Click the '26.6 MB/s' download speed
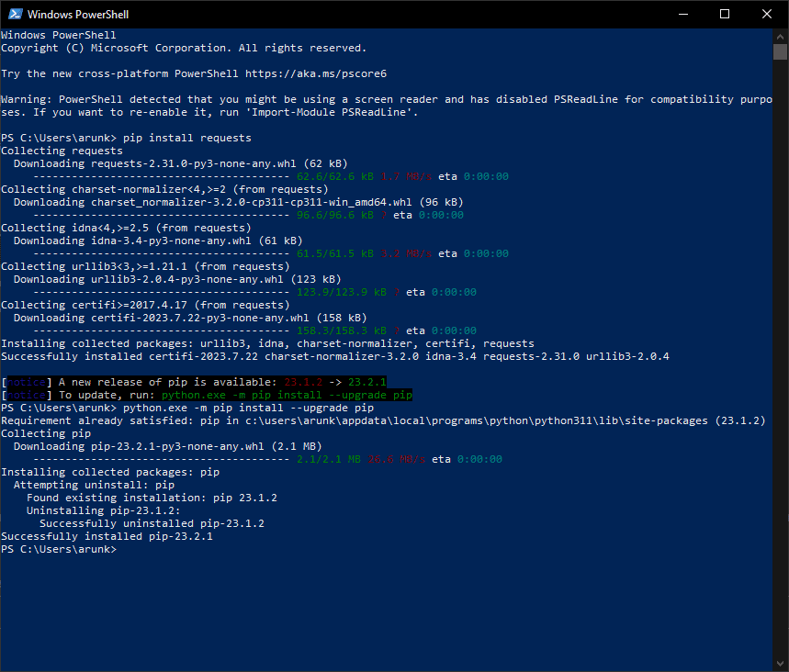Screen dimensions: 789x672 pos(397,459)
